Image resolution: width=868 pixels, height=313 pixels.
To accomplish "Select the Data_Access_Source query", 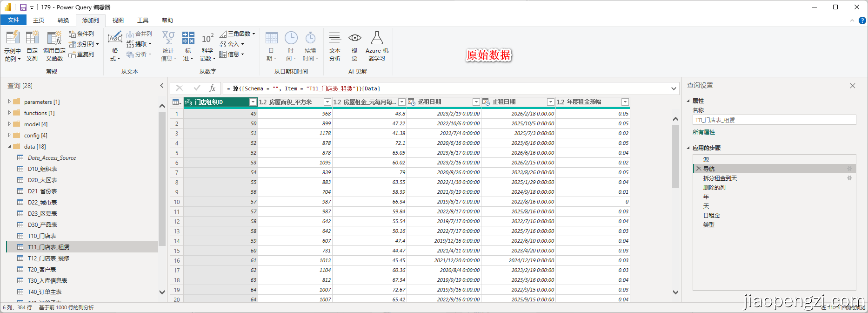I will pos(52,158).
